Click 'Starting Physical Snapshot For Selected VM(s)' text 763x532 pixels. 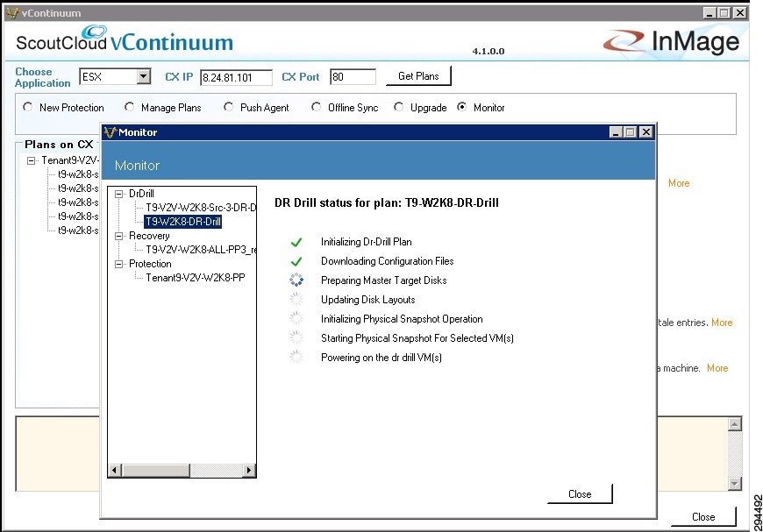(417, 338)
